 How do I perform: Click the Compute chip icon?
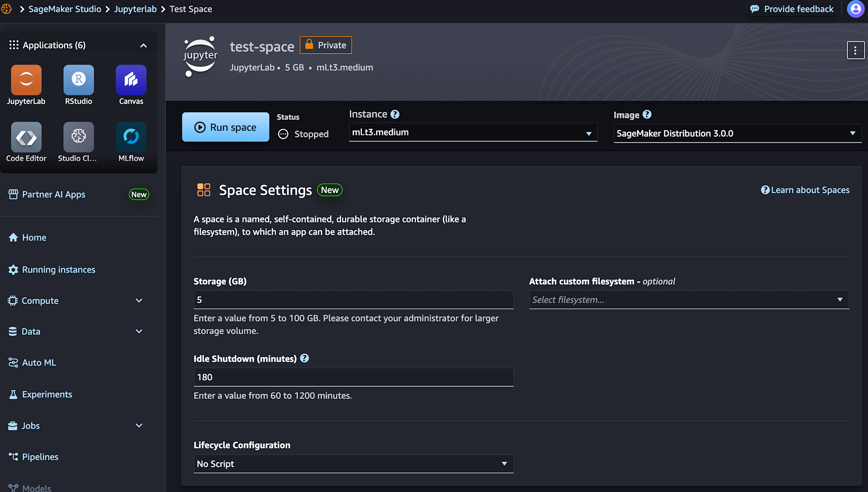pos(13,301)
